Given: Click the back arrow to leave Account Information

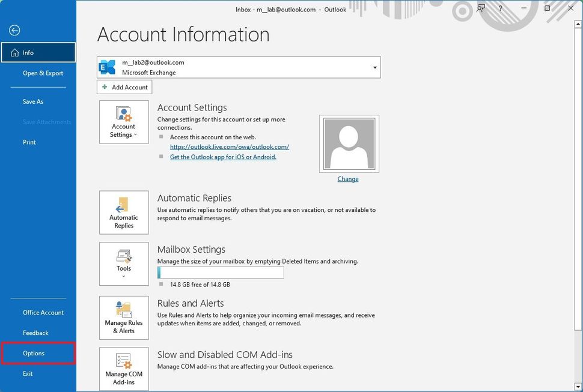Looking at the screenshot, I should point(14,29).
